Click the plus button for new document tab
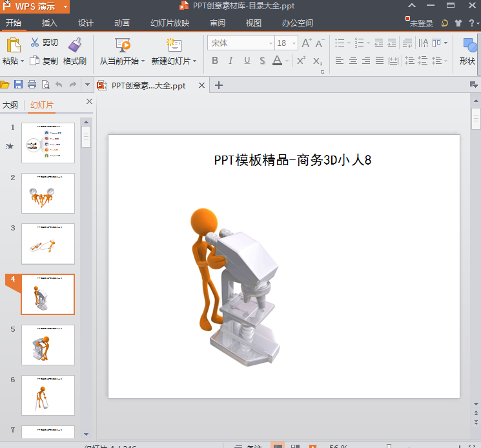The image size is (481, 448). [x=219, y=85]
